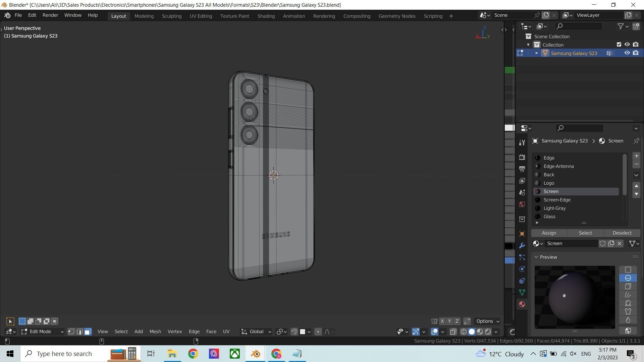The image size is (644, 362).
Task: Set cloth material preview type
Action: [x=628, y=311]
